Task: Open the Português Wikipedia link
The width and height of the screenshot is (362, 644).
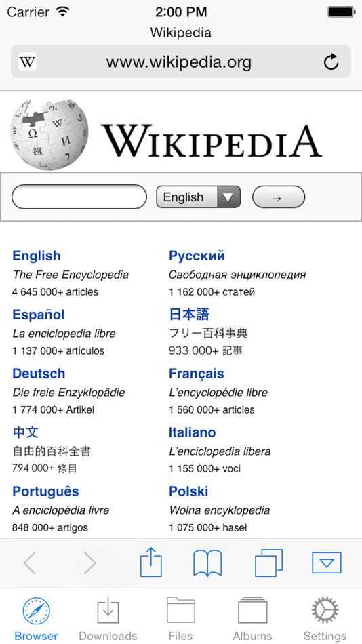Action: 45,491
